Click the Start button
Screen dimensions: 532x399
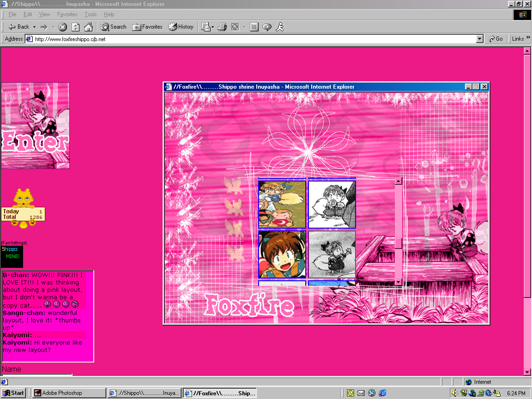point(13,393)
